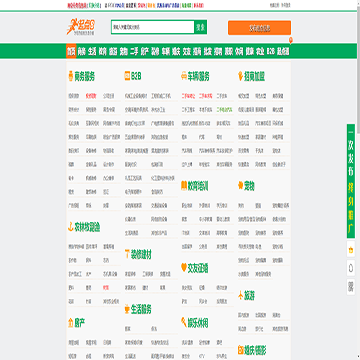Click the orange publish information button

pos(259,28)
